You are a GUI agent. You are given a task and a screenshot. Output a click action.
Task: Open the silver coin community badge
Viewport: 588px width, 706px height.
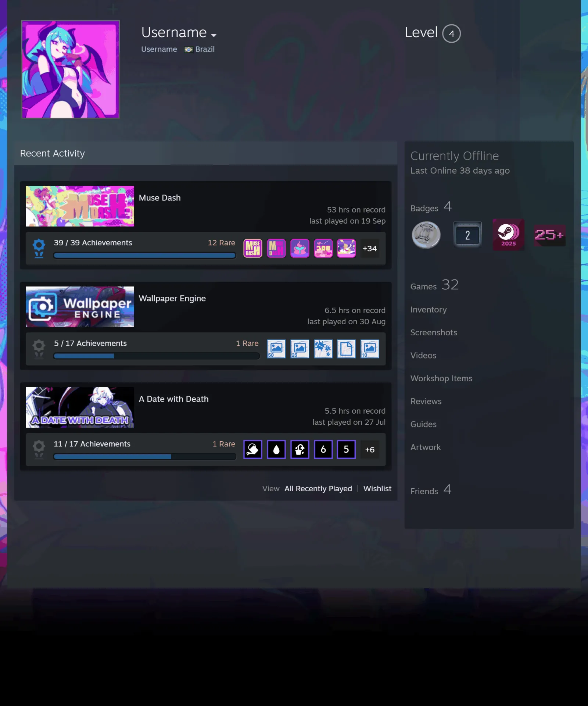[426, 235]
